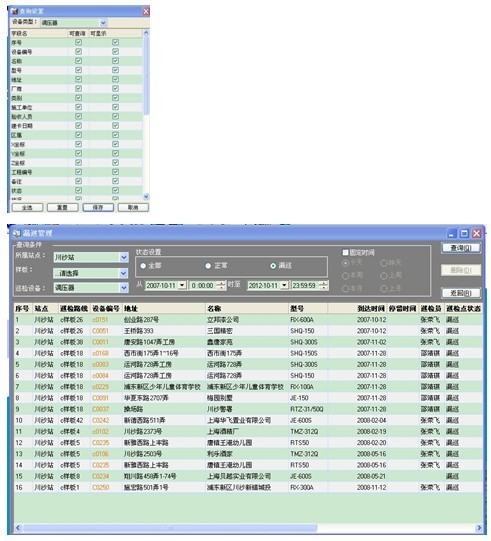Image resolution: width=491 pixels, height=541 pixels.
Task: Minimize the 漏巡管理 window
Action: (452, 234)
